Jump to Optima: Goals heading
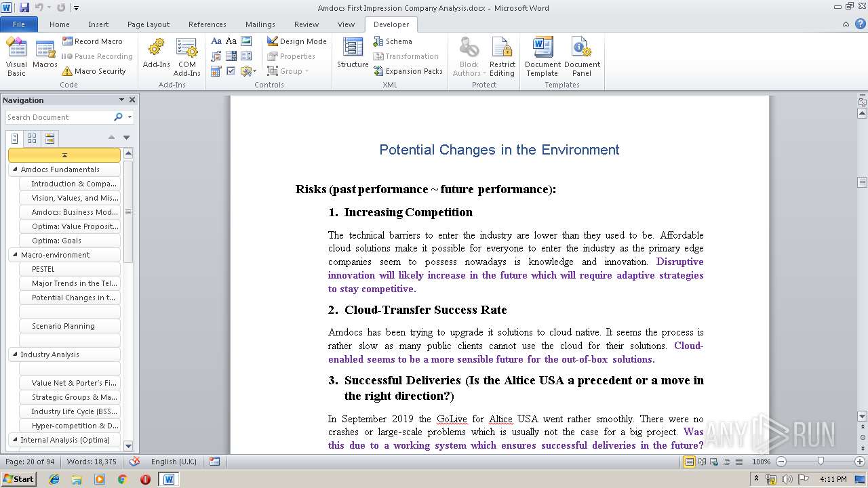Screen dimensions: 868x488 [x=70, y=241]
